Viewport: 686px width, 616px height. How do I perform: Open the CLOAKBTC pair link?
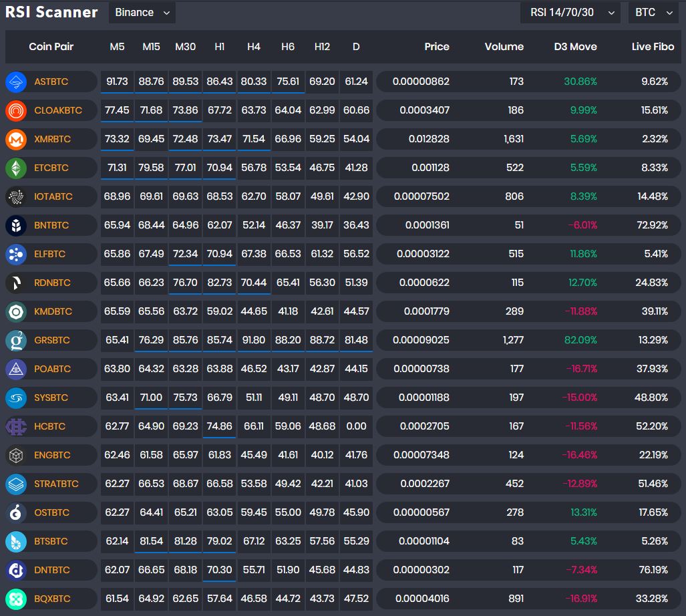coord(58,111)
